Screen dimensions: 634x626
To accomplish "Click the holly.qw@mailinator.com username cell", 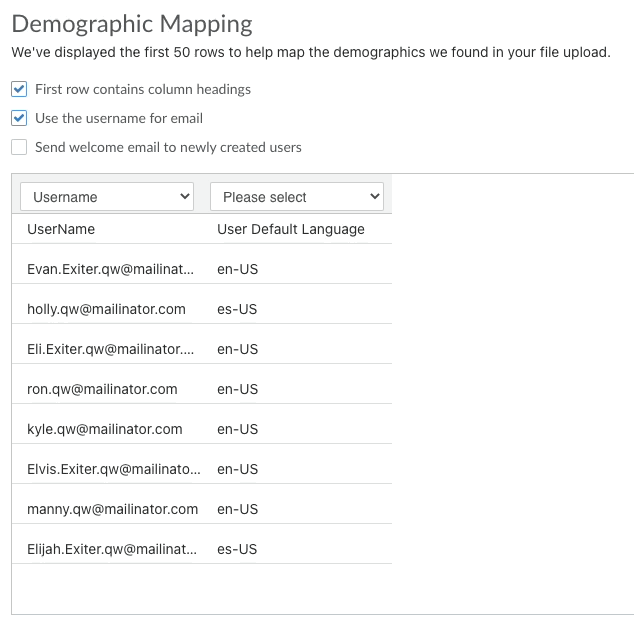I will pos(106,309).
